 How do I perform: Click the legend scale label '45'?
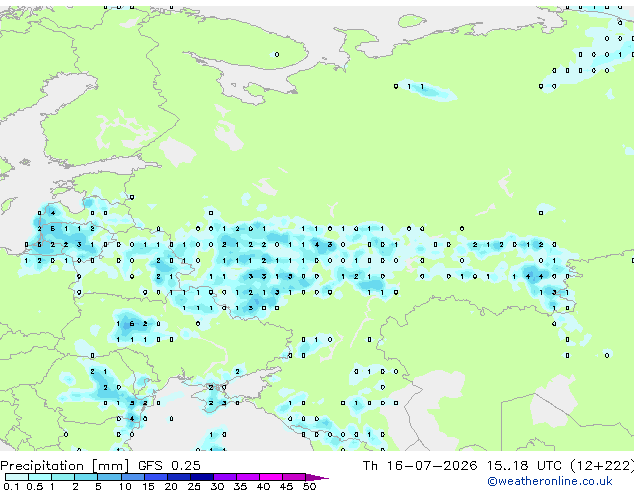[286, 486]
